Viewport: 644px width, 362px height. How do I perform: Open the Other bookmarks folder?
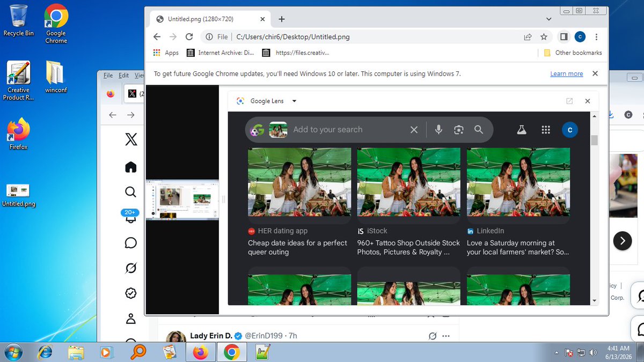point(573,53)
